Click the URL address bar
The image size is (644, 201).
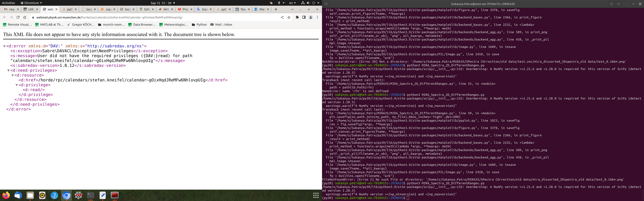point(150,17)
